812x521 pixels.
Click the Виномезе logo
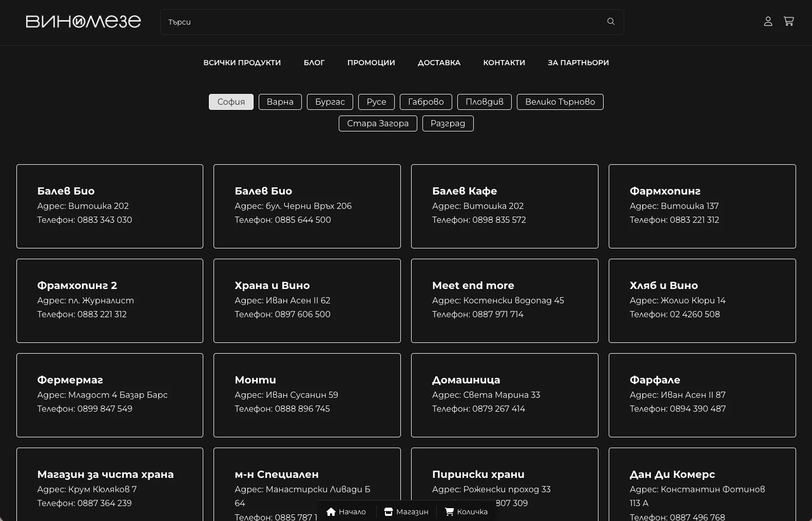pos(83,22)
